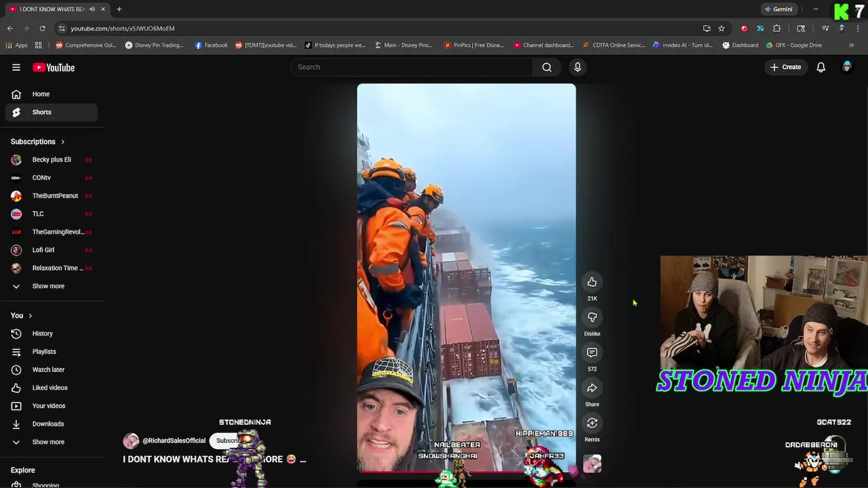
Task: Click the Short video progress bar
Action: [x=467, y=471]
